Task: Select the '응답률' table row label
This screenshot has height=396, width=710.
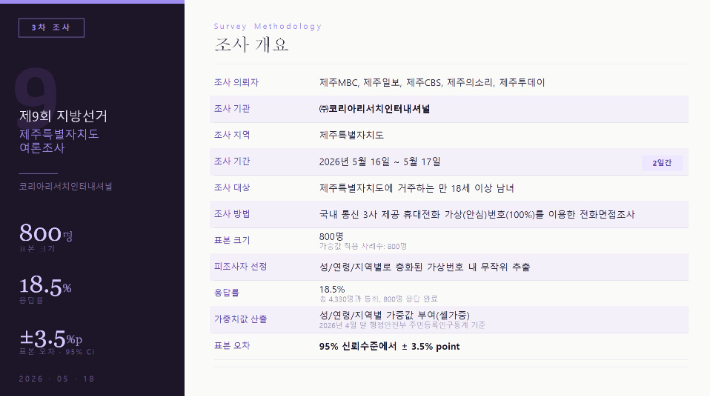Action: point(226,293)
